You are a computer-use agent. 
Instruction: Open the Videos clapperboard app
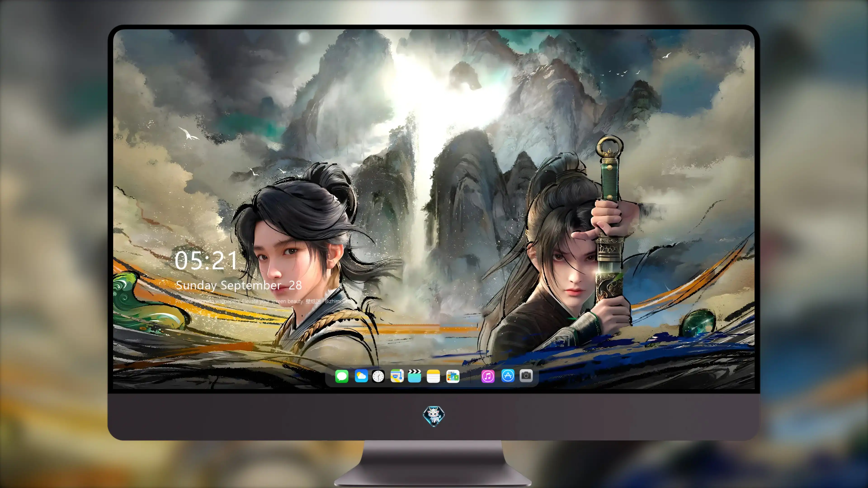tap(415, 376)
